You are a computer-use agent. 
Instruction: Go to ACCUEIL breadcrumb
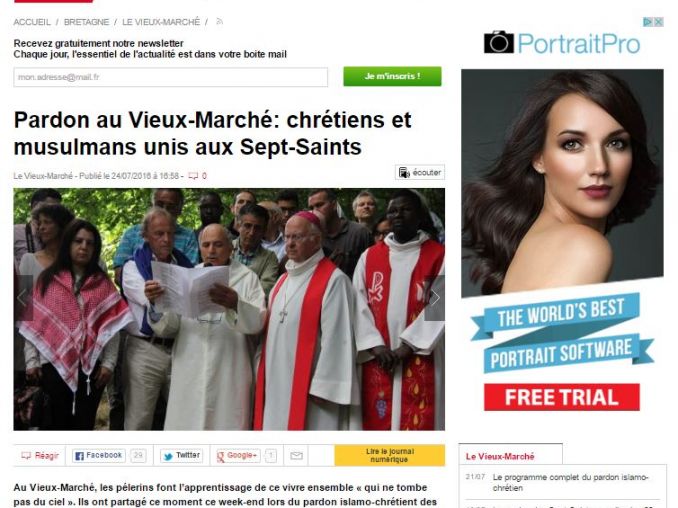click(32, 22)
